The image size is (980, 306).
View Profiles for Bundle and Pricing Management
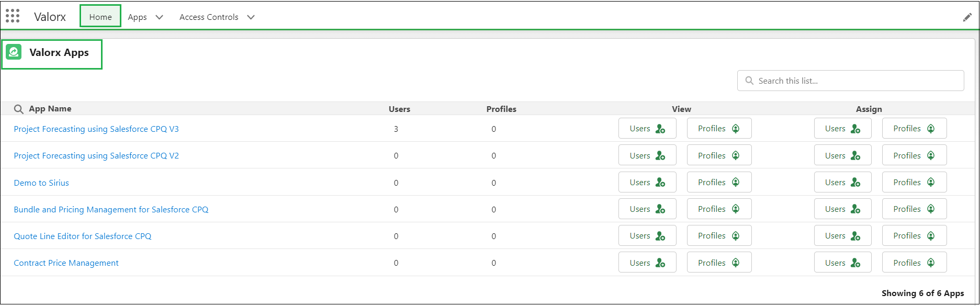719,209
